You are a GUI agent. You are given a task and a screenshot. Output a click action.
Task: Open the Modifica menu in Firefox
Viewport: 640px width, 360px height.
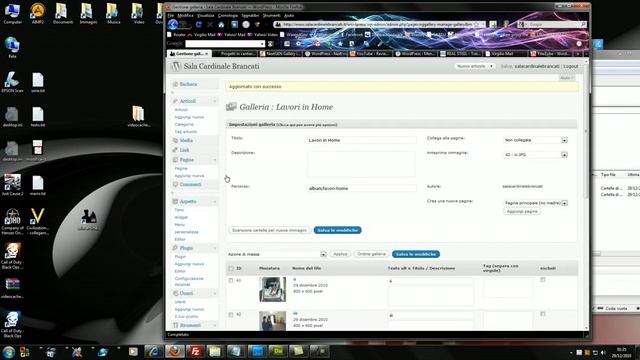(185, 16)
